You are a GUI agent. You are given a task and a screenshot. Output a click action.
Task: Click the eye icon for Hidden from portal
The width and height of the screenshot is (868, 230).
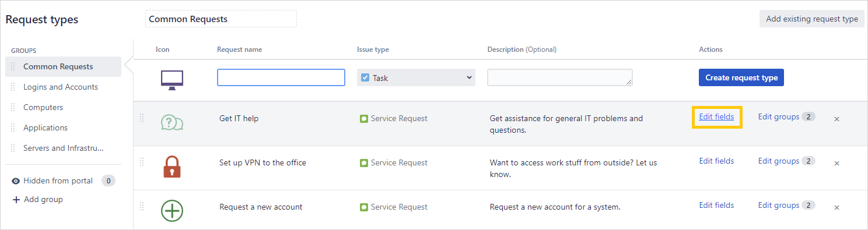coord(16,181)
